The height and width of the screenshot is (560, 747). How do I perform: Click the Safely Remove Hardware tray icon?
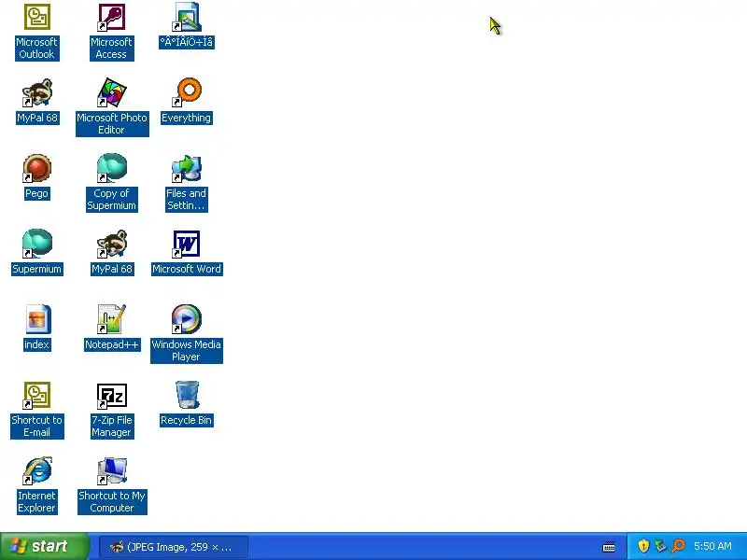tap(660, 546)
